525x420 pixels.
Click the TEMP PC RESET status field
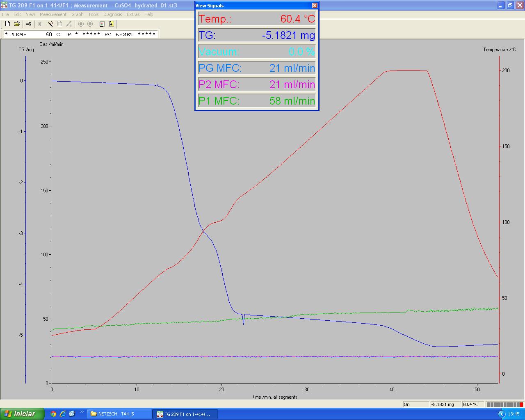[x=80, y=34]
